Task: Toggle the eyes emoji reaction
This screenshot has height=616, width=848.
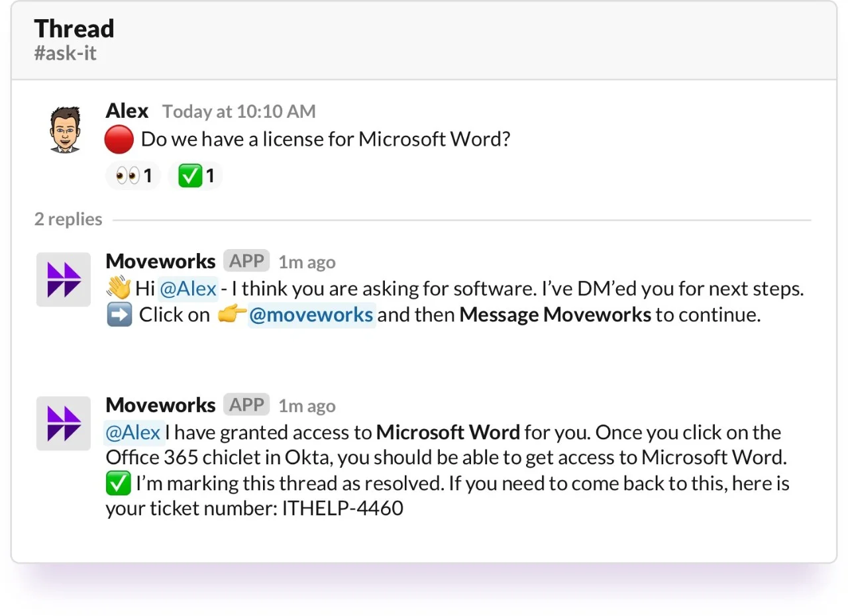Action: click(x=132, y=175)
